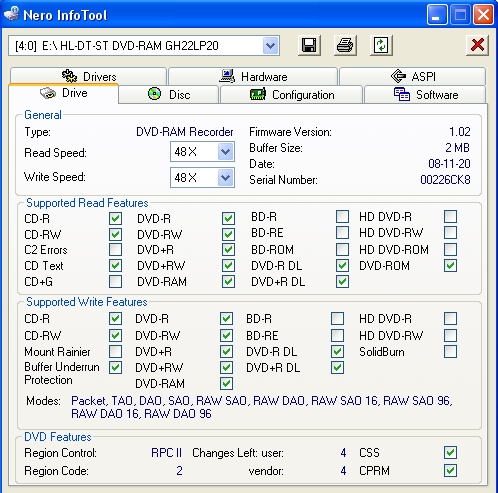
Task: Toggle DVD-ROM read checkbox
Action: tap(450, 266)
